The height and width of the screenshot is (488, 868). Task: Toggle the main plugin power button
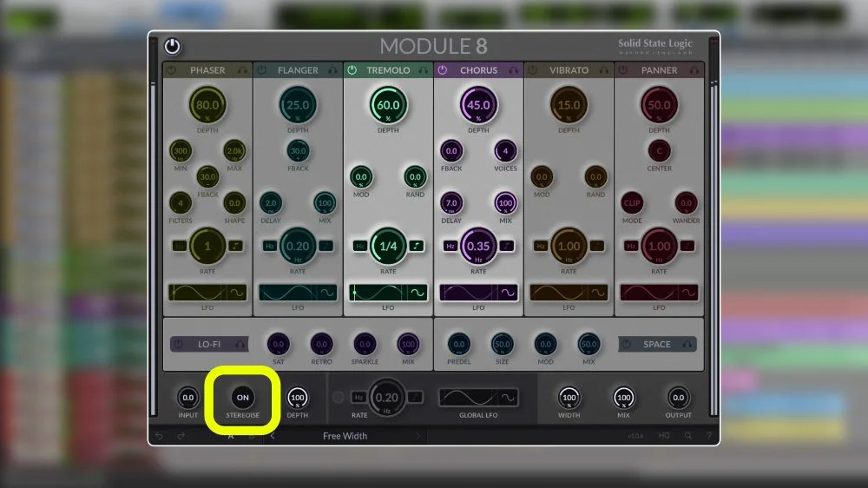[172, 46]
